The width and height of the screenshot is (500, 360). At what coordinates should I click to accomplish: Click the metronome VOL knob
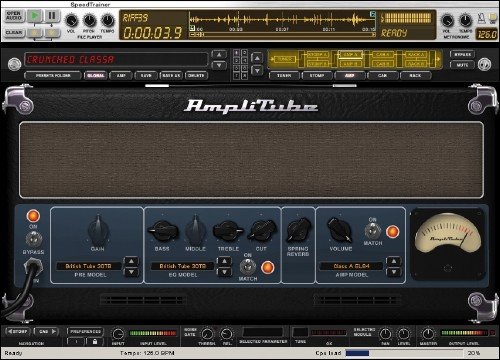point(447,21)
